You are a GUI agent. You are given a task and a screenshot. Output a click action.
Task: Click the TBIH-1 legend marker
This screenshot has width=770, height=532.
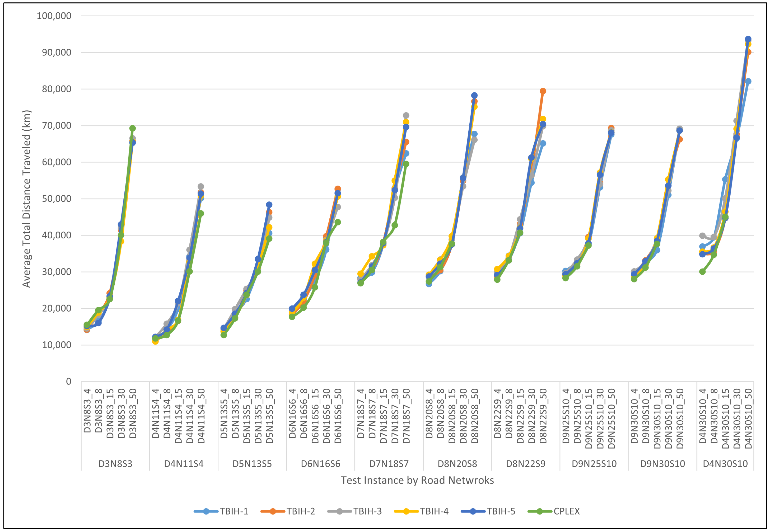pyautogui.click(x=206, y=511)
